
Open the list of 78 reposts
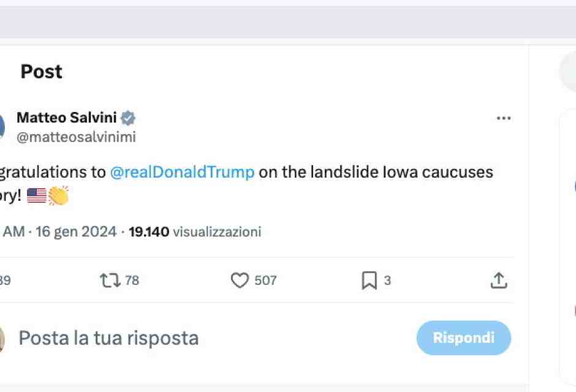point(131,280)
